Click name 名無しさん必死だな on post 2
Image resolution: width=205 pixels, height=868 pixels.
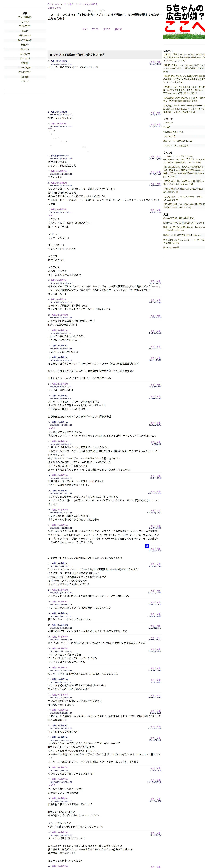click(59, 112)
